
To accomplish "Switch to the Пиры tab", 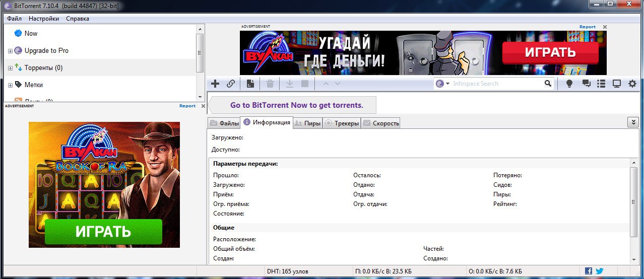I will (x=307, y=123).
